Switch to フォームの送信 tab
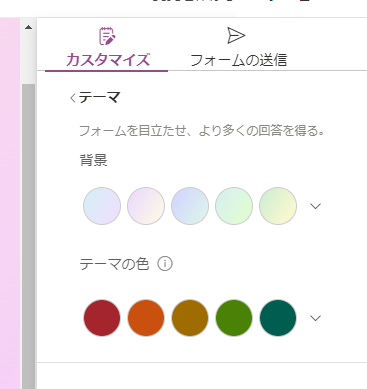This screenshot has width=367, height=389. (x=238, y=48)
